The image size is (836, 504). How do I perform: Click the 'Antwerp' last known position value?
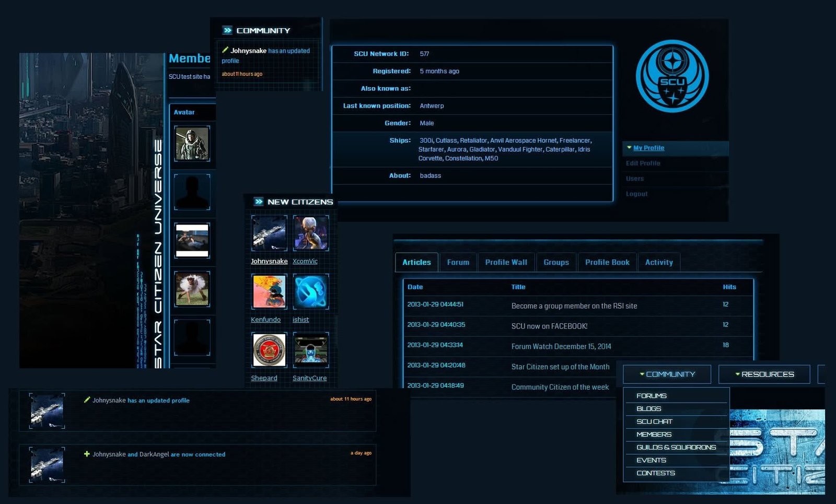(432, 106)
